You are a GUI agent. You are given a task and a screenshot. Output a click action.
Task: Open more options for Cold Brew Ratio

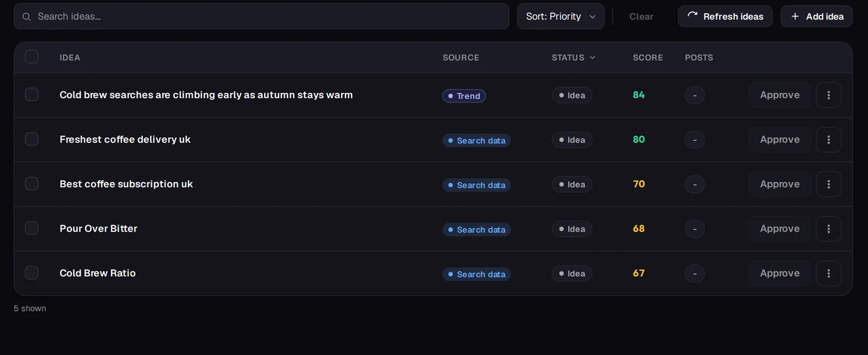pos(828,274)
